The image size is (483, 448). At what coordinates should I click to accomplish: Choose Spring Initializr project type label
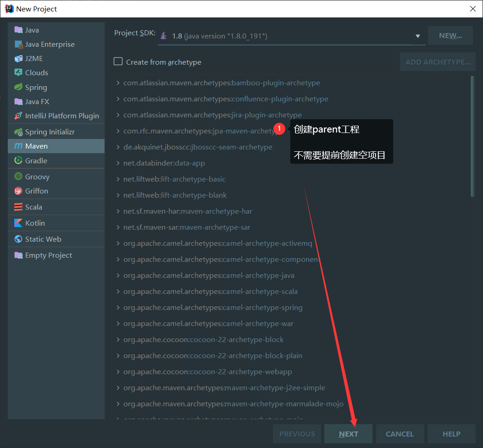coord(50,132)
